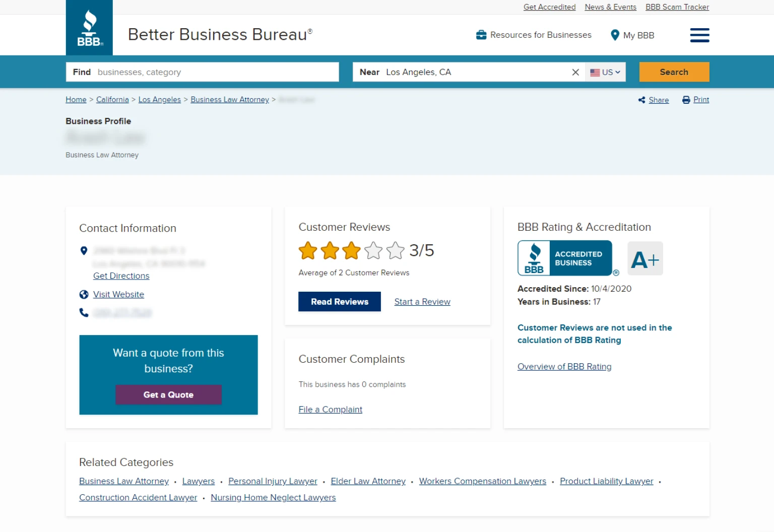The width and height of the screenshot is (774, 532).
Task: Click File a Complaint link
Action: 330,410
